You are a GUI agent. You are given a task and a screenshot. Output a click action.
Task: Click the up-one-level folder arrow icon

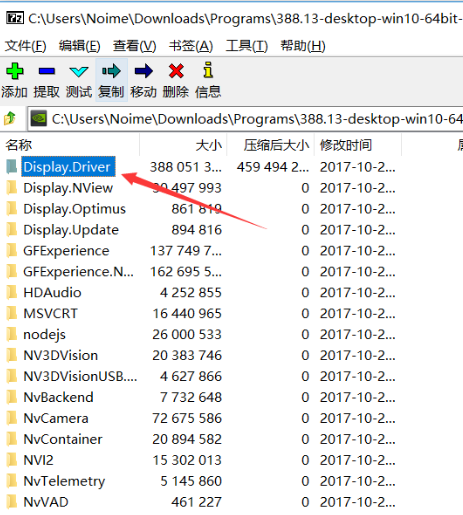tap(10, 119)
